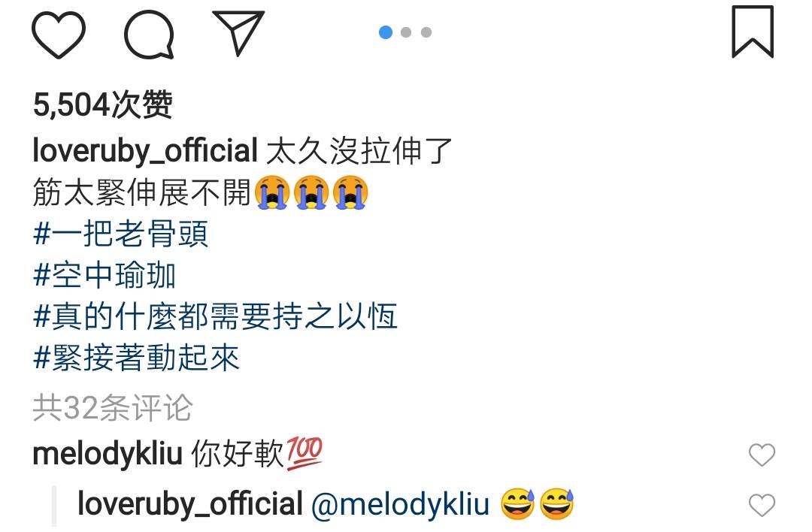View the 5,504 likes list

pyautogui.click(x=102, y=104)
